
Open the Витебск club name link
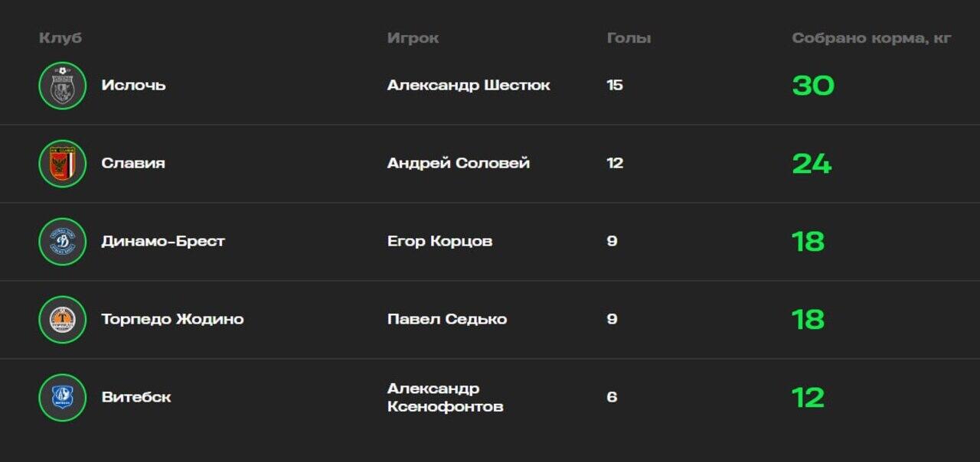(136, 398)
